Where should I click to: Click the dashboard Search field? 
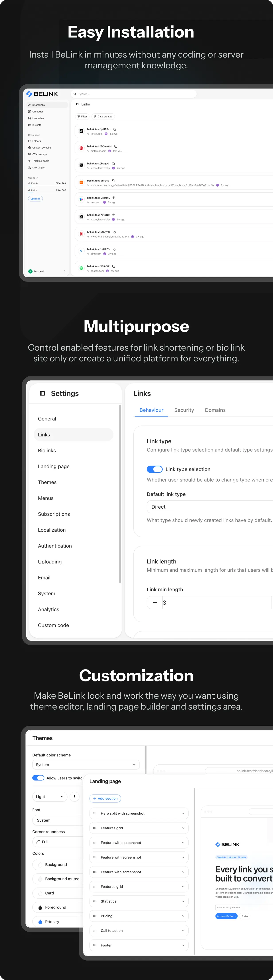(134, 94)
